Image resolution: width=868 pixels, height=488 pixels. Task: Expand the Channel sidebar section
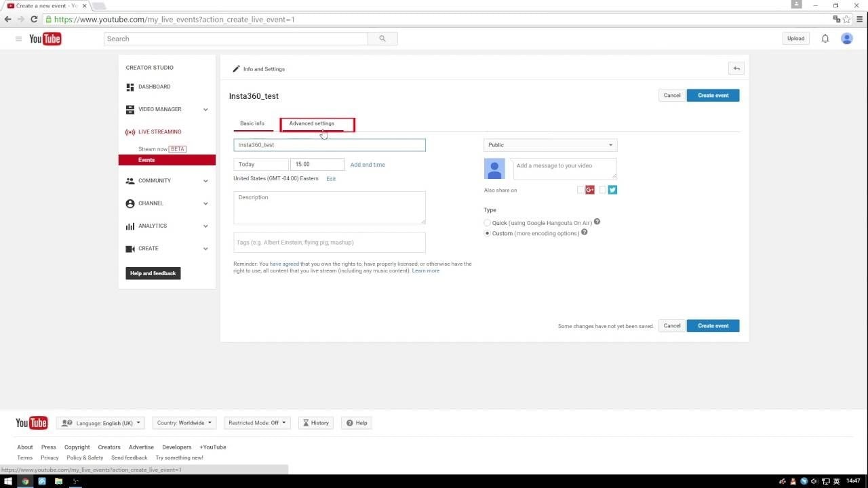pyautogui.click(x=205, y=203)
